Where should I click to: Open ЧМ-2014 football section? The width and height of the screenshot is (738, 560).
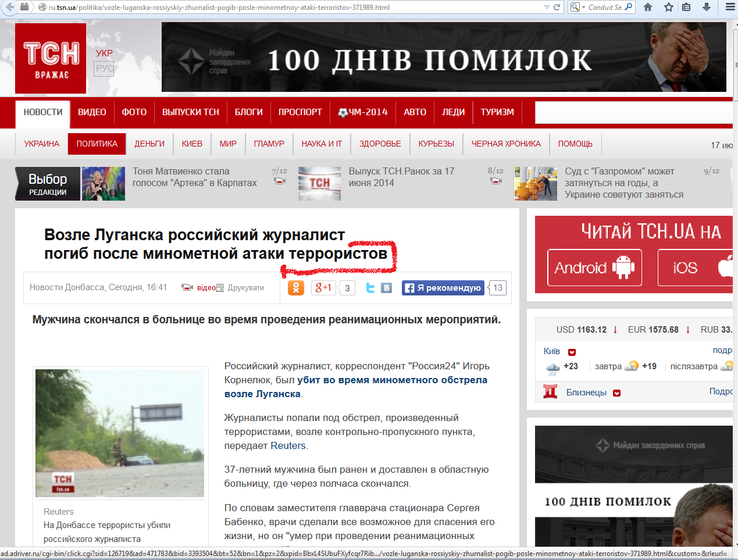point(363,112)
